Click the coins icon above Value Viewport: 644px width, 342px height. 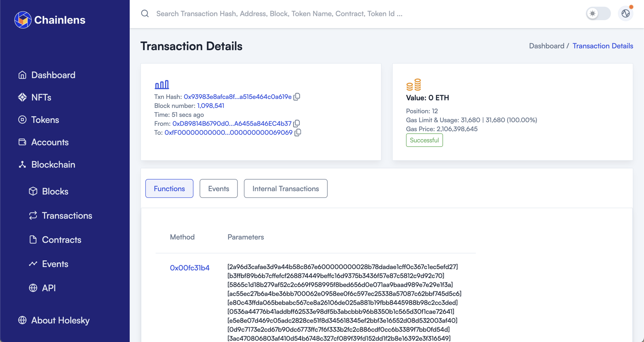[x=413, y=85]
